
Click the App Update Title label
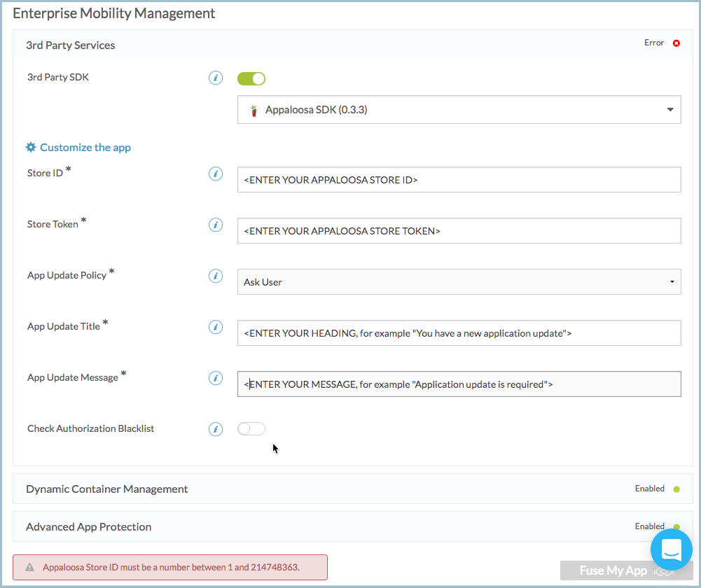pyautogui.click(x=64, y=326)
